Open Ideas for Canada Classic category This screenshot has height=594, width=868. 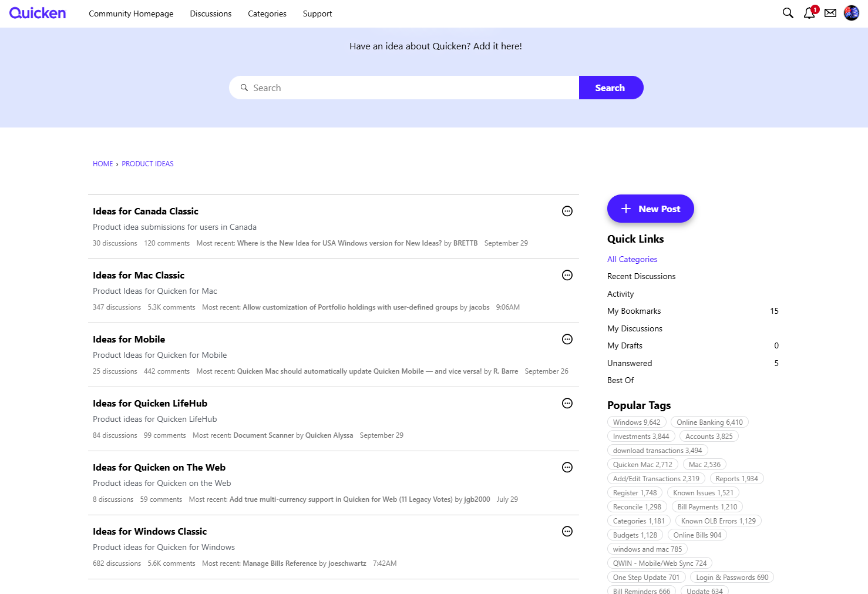pyautogui.click(x=146, y=212)
